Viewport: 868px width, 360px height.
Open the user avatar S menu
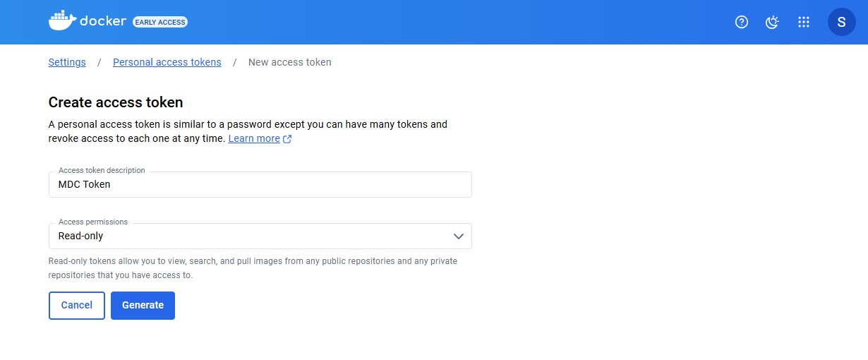[841, 22]
